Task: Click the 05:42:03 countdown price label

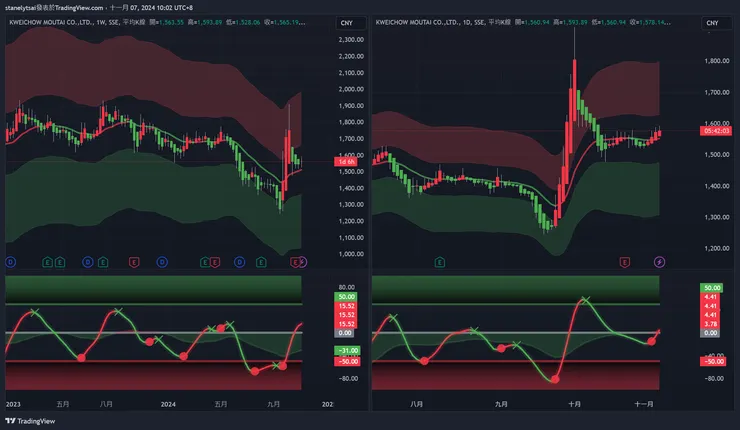Action: tap(716, 131)
